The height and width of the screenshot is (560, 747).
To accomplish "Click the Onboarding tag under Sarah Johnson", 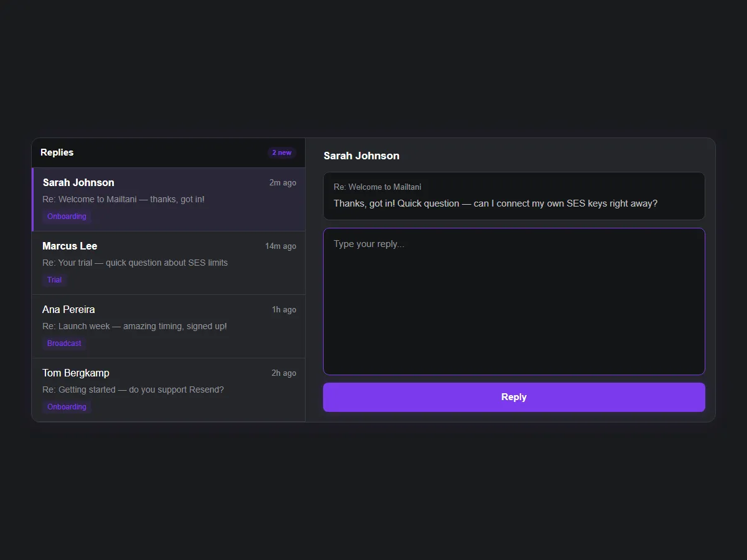I will (66, 216).
